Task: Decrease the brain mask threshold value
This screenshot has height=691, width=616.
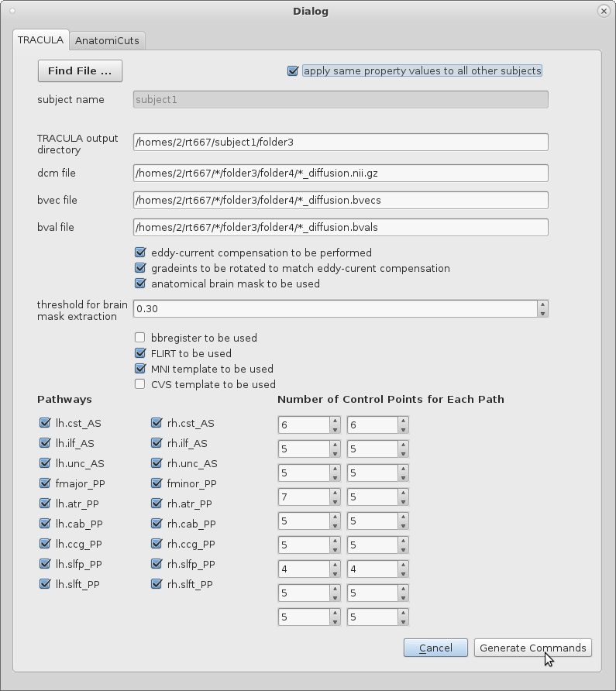Action: pos(542,312)
